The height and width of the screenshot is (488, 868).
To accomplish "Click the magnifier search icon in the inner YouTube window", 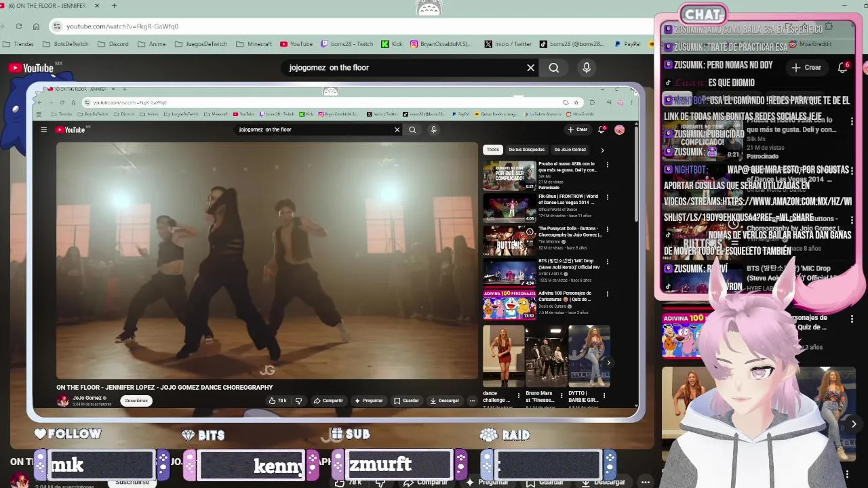I will [x=412, y=129].
